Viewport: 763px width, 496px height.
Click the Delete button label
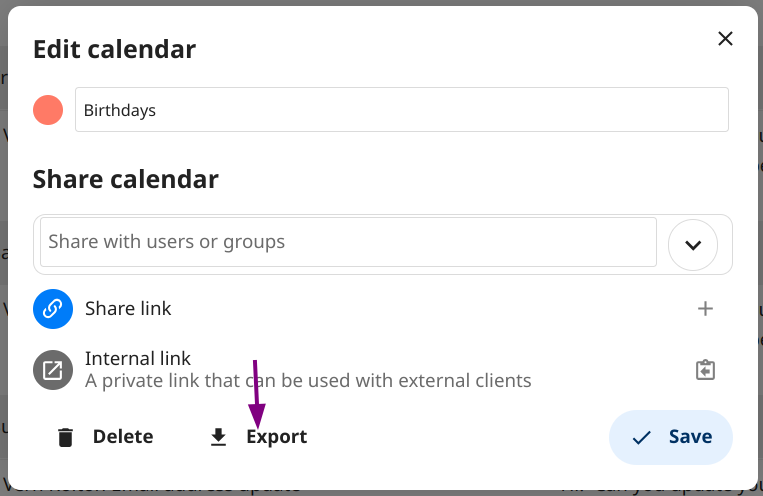click(x=123, y=437)
